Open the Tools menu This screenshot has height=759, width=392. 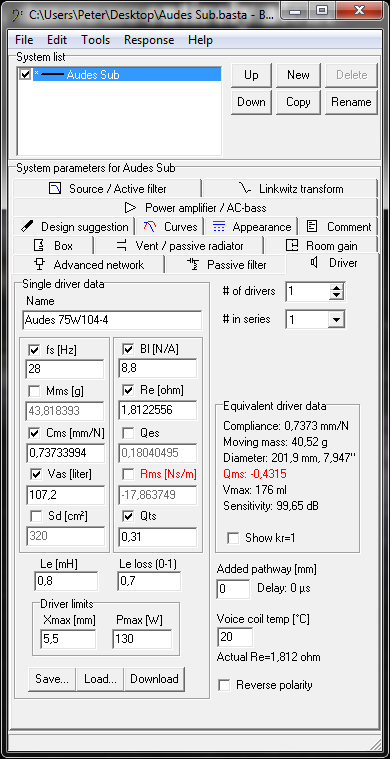(95, 40)
